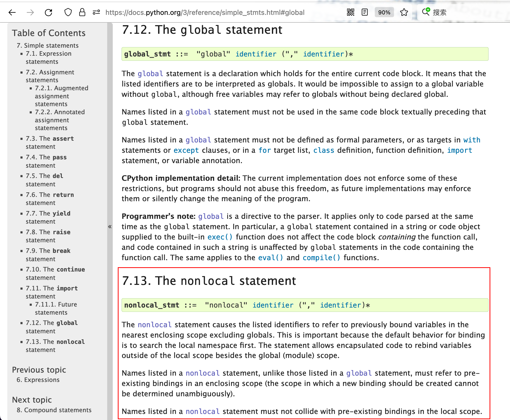This screenshot has height=420, width=510.
Task: Open '7.6. The return statement' link
Action: (50, 199)
